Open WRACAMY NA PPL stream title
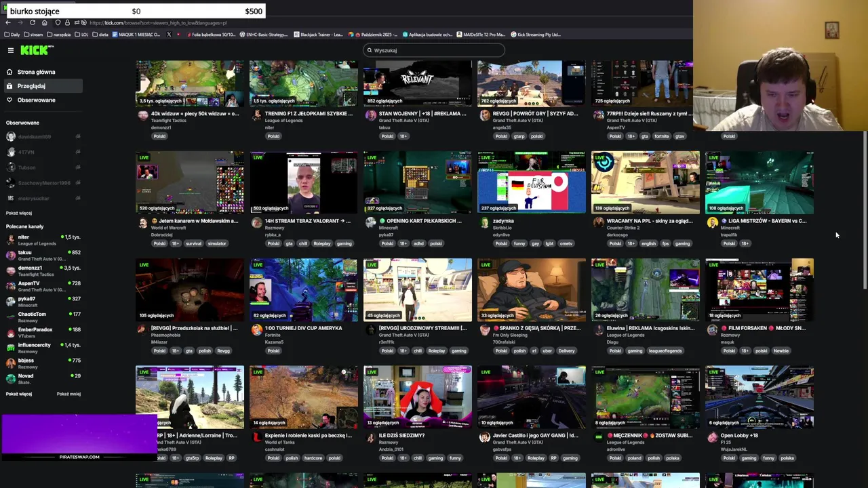This screenshot has width=868, height=488. point(650,221)
